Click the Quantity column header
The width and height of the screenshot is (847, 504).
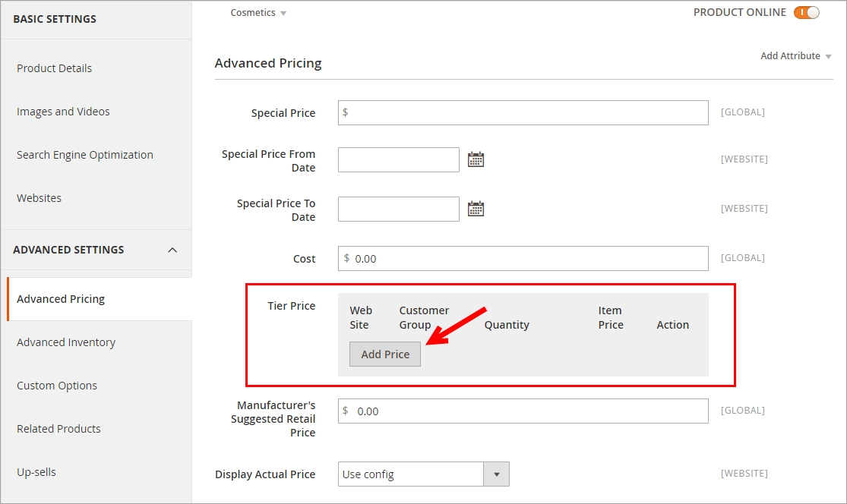[x=507, y=325]
